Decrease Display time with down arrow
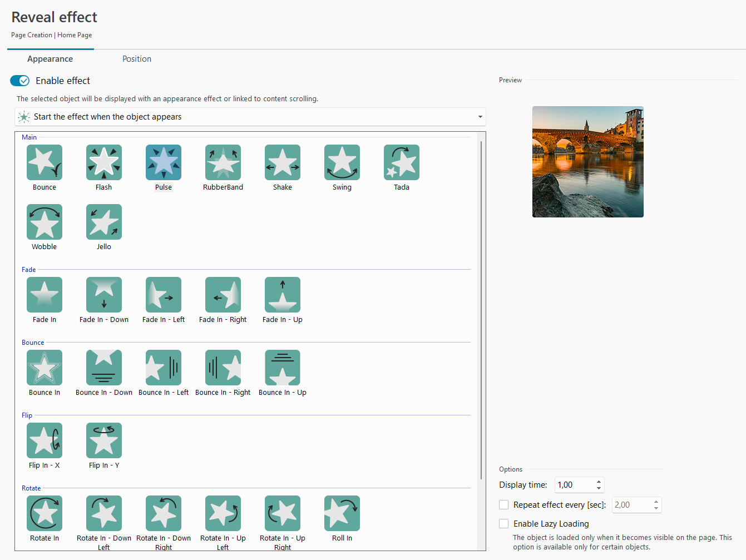Image resolution: width=746 pixels, height=560 pixels. pos(599,488)
